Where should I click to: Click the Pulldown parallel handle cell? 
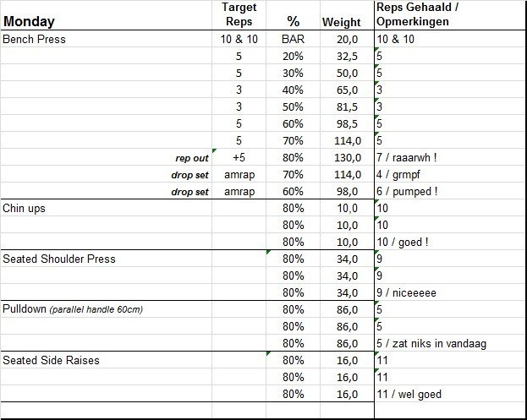[73, 309]
